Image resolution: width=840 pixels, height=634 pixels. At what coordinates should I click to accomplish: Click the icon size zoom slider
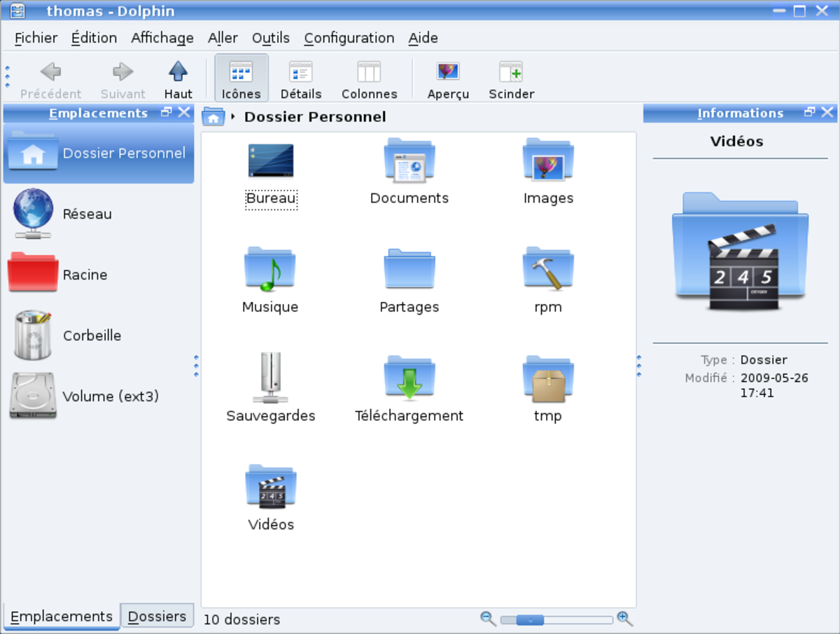click(556, 619)
